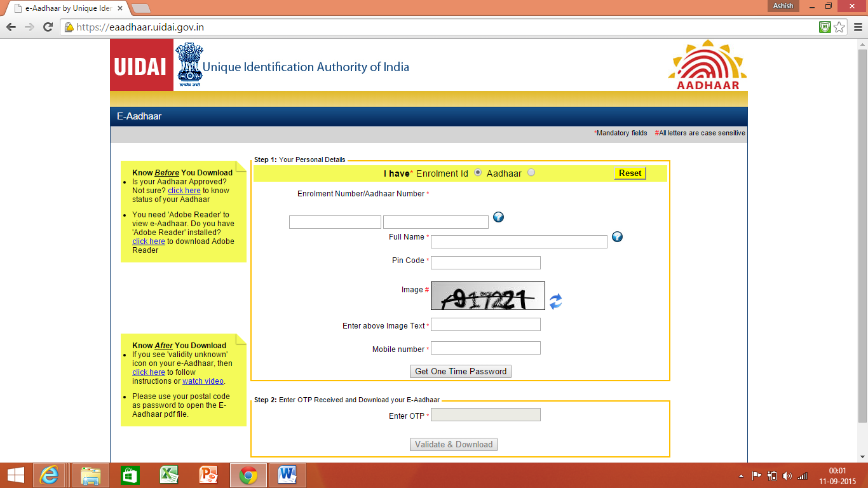Focus the Enter above Image Text field
This screenshot has height=488, width=868.
pyautogui.click(x=485, y=324)
